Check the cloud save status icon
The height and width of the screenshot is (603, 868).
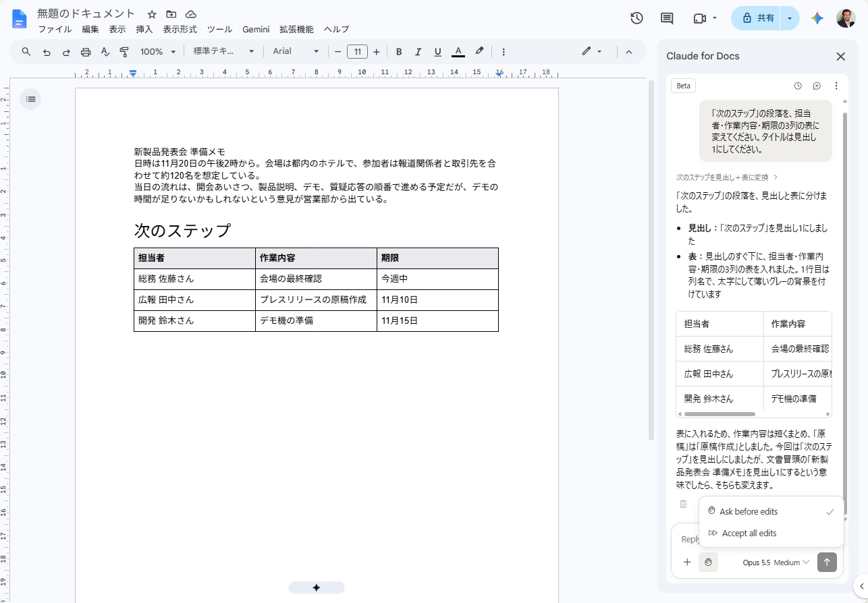pos(191,14)
